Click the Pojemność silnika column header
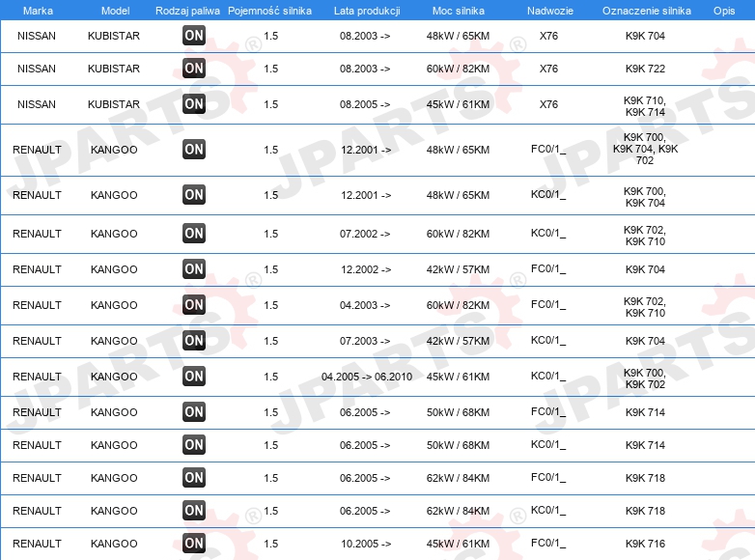The height and width of the screenshot is (560, 755). tap(269, 11)
